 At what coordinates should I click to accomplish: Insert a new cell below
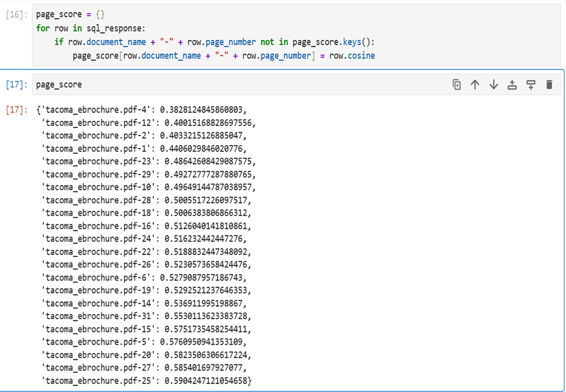(x=530, y=85)
